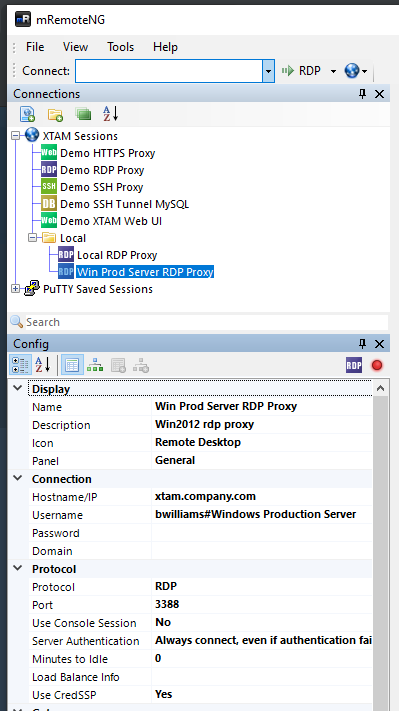
Task: Click the RDP icon button in Config toolbar
Action: (354, 365)
